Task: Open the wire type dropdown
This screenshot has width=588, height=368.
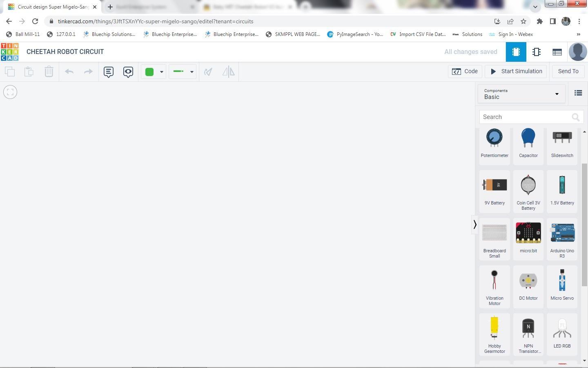Action: pyautogui.click(x=183, y=72)
